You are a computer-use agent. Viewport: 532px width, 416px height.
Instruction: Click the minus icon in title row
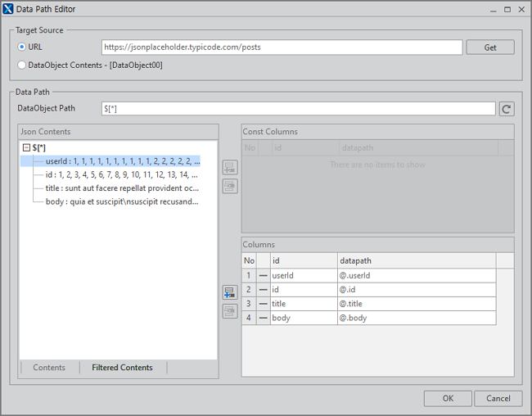(x=263, y=304)
